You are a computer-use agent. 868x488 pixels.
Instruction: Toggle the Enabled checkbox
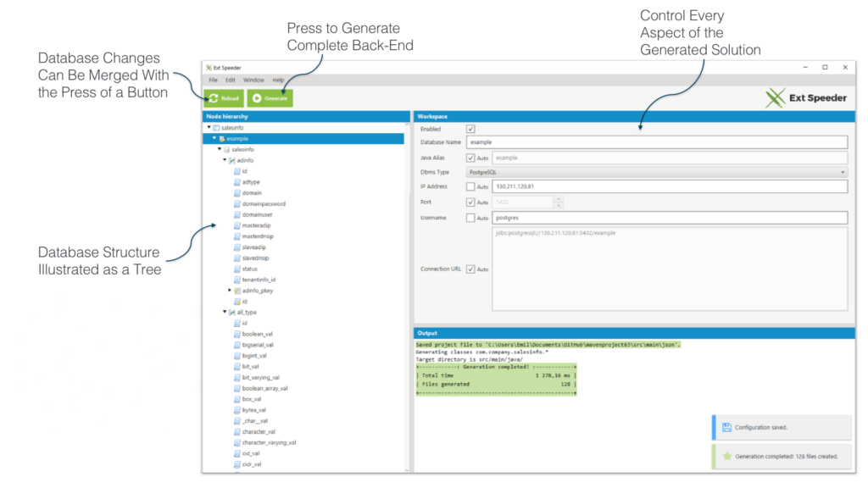coord(470,129)
